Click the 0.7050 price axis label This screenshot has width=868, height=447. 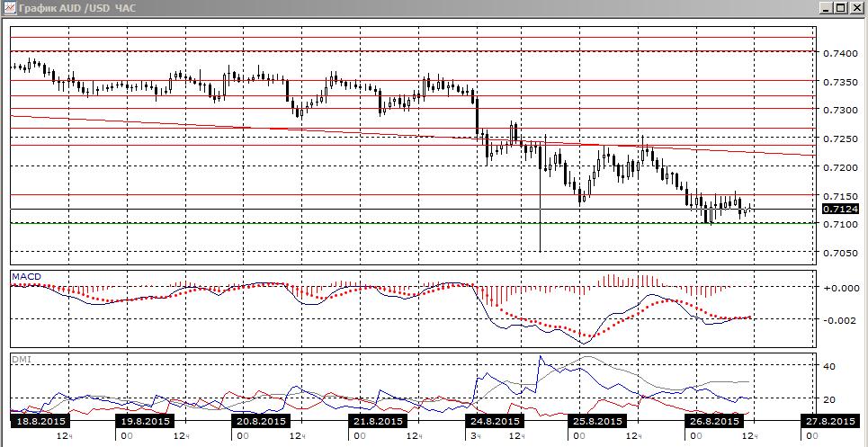(840, 253)
